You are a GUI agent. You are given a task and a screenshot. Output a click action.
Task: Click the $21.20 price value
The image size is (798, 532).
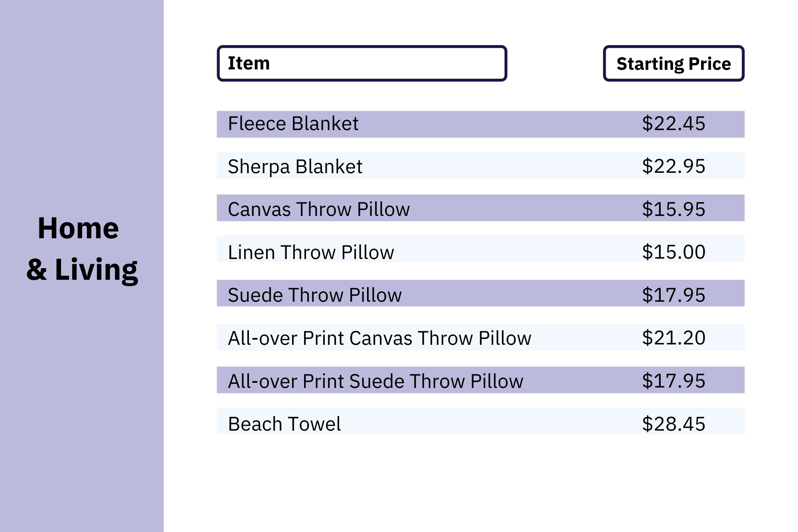click(674, 338)
